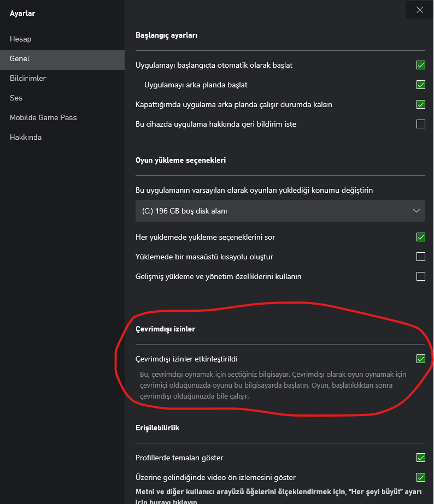Open the Ses settings section

(x=16, y=98)
